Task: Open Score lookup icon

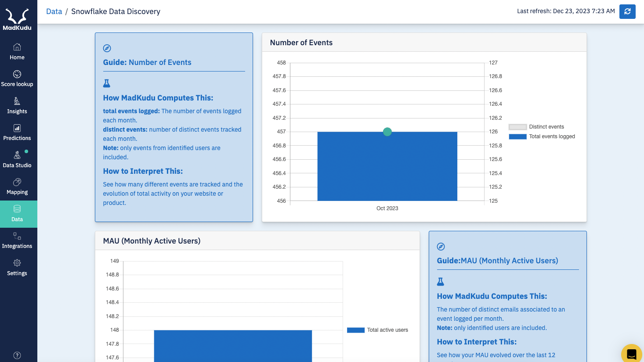Action: tap(17, 74)
